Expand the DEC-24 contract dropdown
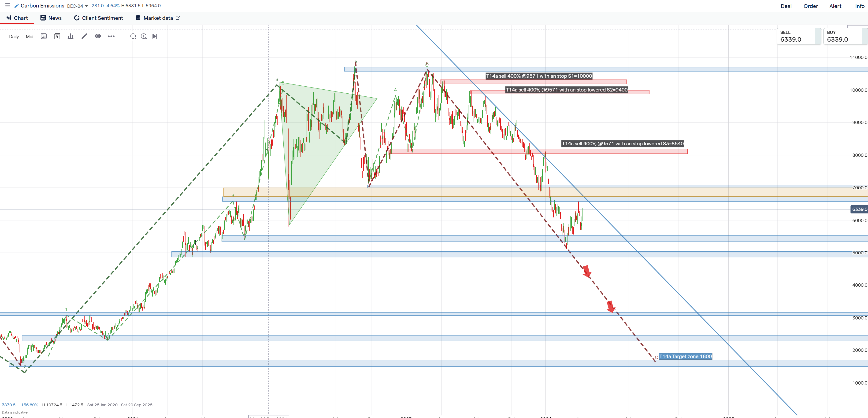 pos(78,6)
